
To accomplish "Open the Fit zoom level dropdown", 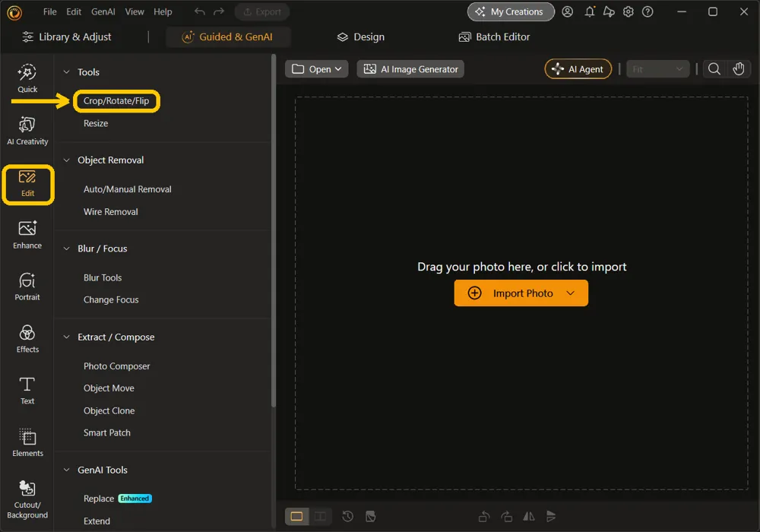I will pos(657,69).
